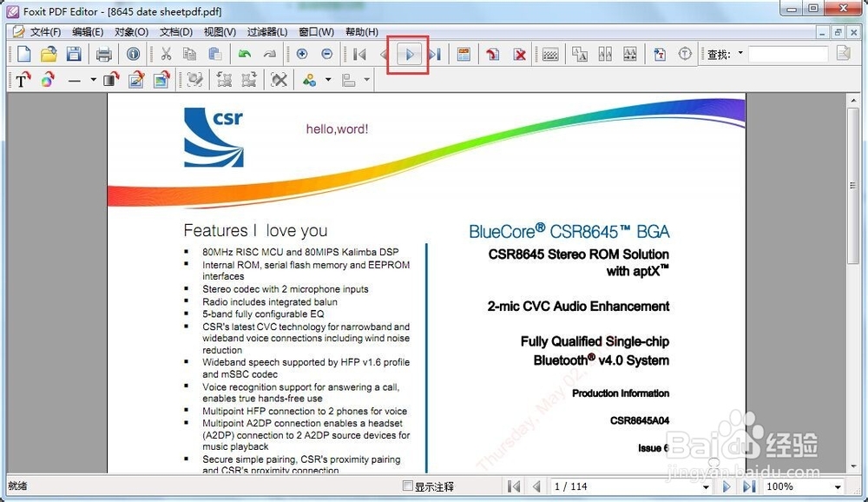Screen dimensions: 868x502
Task: Open a file with the folder icon
Action: (49, 54)
